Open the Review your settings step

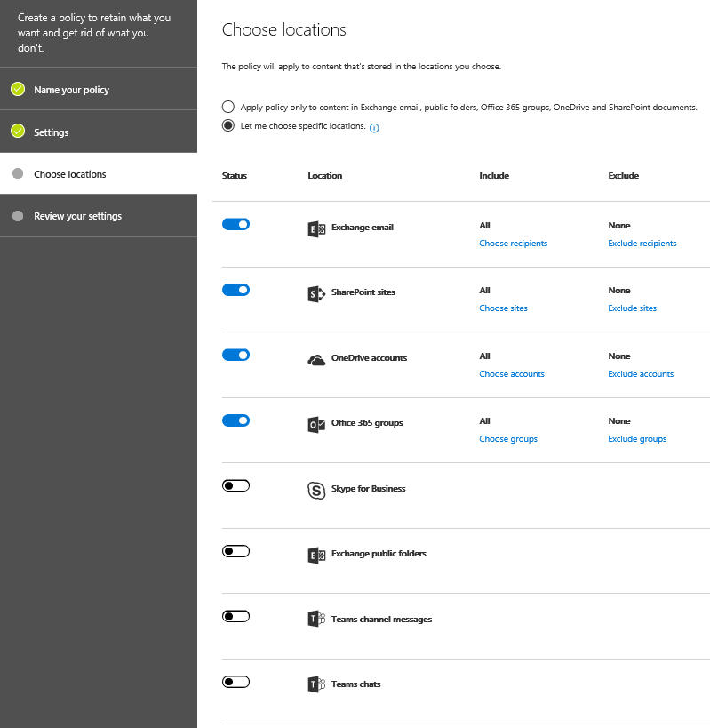(99, 216)
